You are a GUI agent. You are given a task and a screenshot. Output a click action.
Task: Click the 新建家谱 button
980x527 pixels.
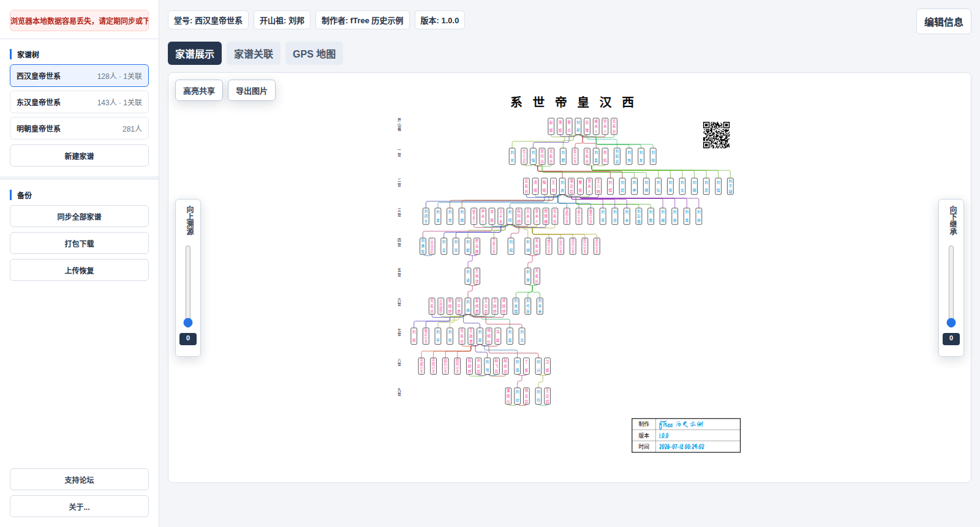[79, 155]
